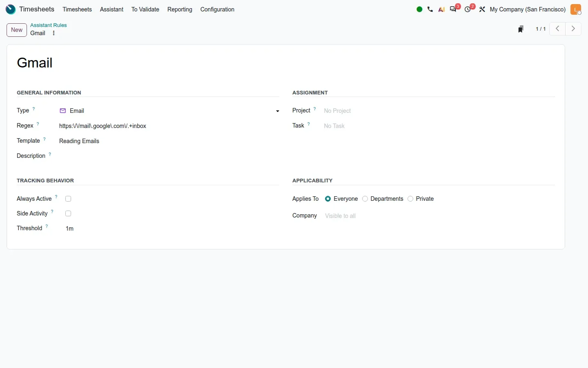Viewport: 588px width, 368px height.
Task: Show help tooltip for Project
Action: (x=314, y=109)
